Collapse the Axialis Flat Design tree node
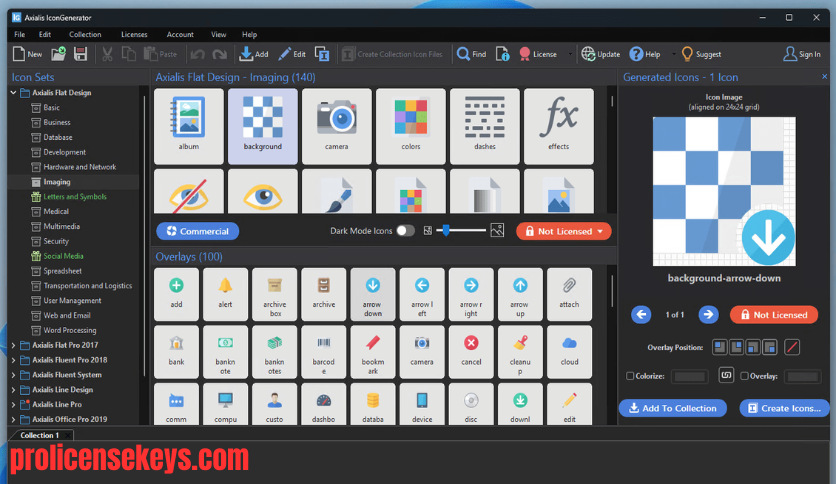This screenshot has height=484, width=836. click(x=13, y=93)
